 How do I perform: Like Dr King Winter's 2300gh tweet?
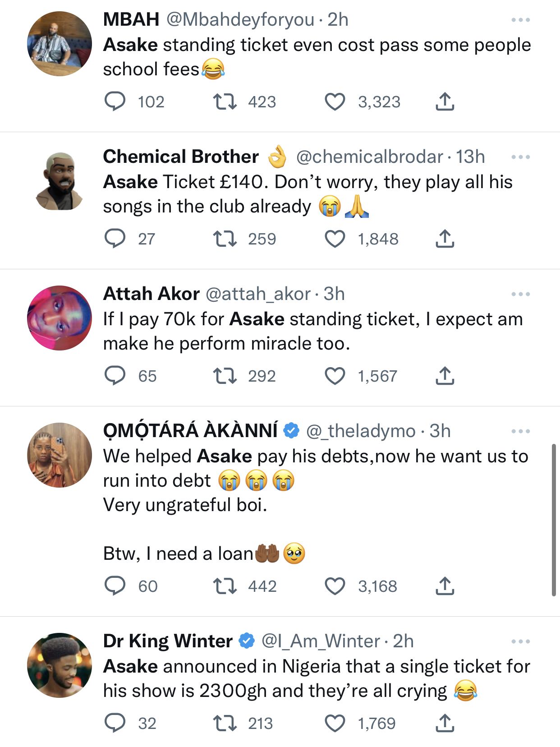(335, 723)
